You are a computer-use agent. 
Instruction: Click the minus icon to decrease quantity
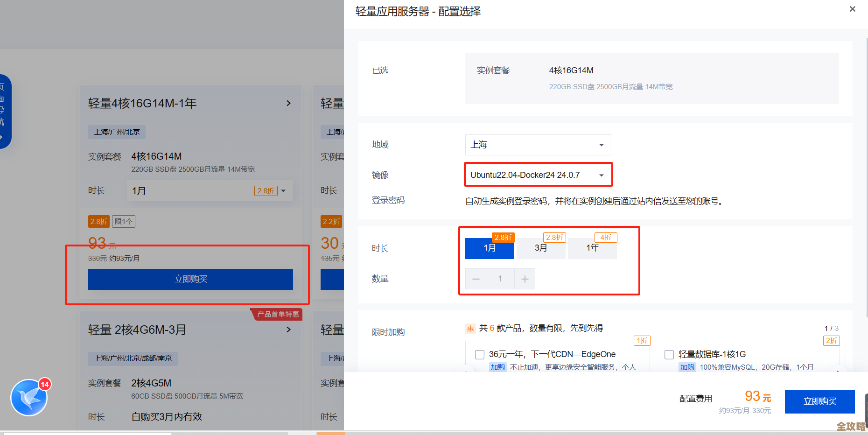[x=476, y=279]
